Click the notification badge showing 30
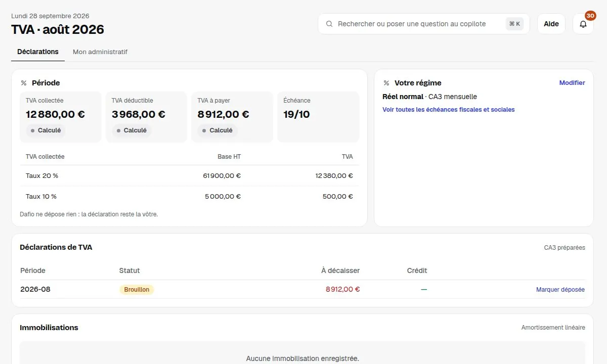 pos(590,16)
